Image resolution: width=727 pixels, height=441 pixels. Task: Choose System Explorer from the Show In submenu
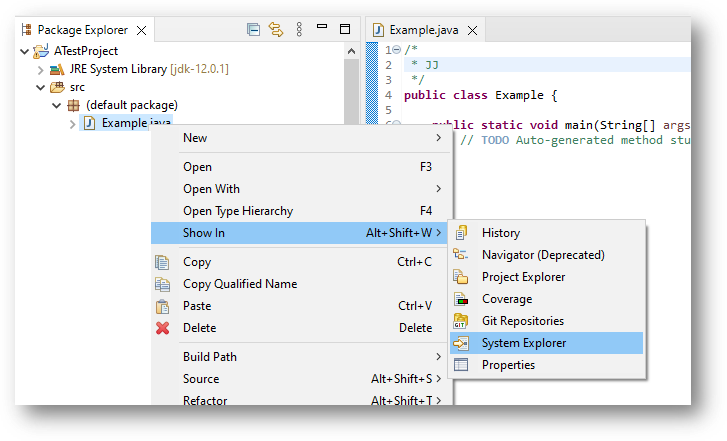click(x=523, y=343)
